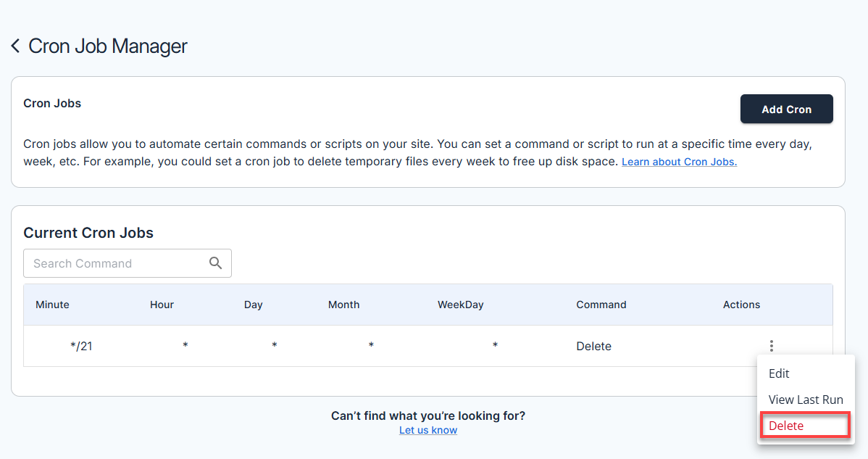This screenshot has height=459, width=868.
Task: Select the Day column header
Action: [253, 305]
